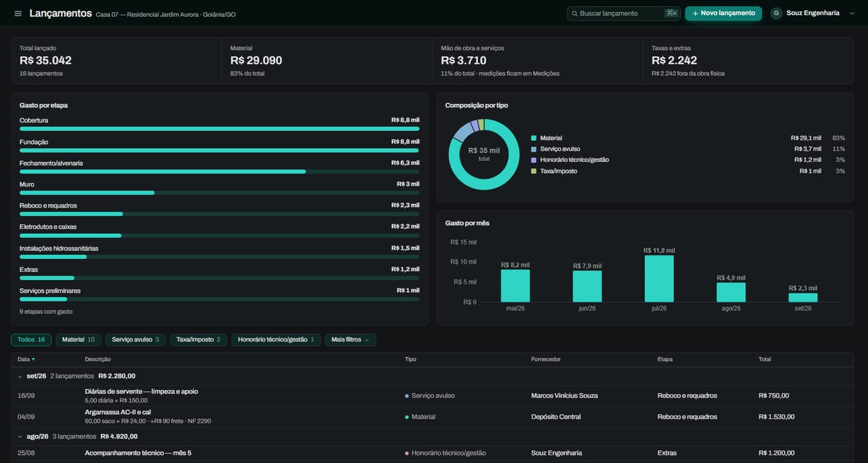Click the Material legend color swatch

[x=534, y=138]
